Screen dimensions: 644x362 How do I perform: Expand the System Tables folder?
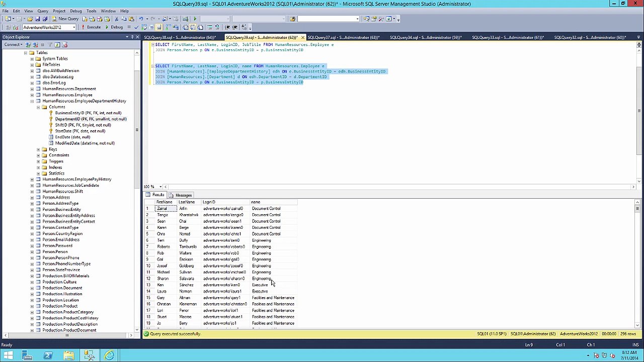pyautogui.click(x=32, y=59)
